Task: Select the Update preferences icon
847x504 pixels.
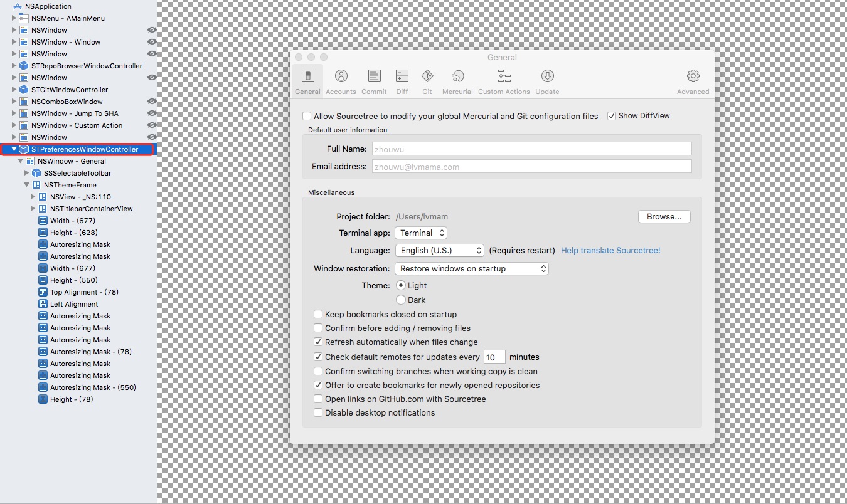Action: point(547,76)
